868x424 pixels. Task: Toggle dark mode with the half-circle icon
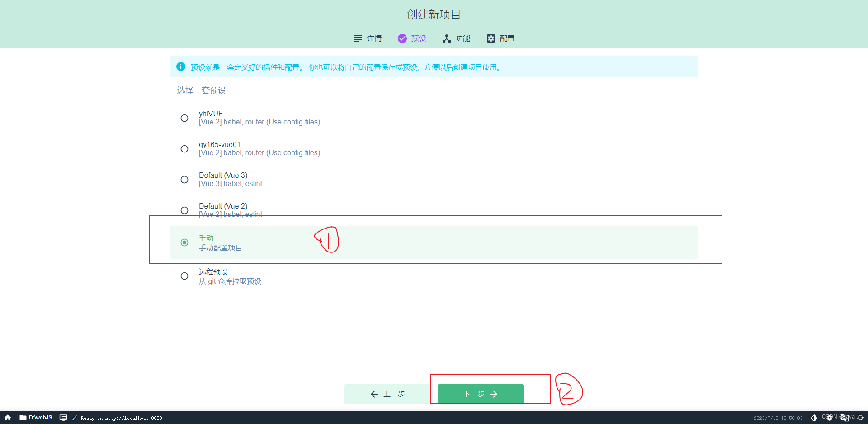point(814,418)
